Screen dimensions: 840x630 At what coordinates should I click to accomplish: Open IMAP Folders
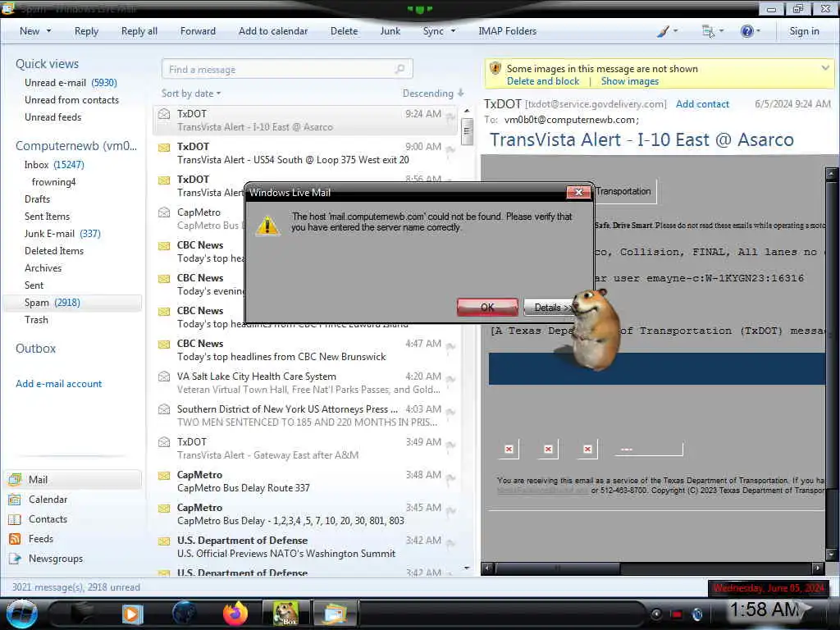click(x=507, y=31)
